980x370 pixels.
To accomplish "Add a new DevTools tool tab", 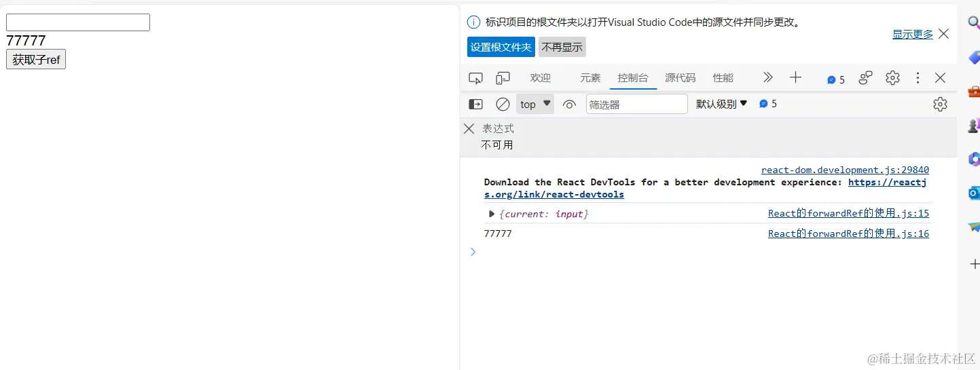I will pyautogui.click(x=796, y=77).
